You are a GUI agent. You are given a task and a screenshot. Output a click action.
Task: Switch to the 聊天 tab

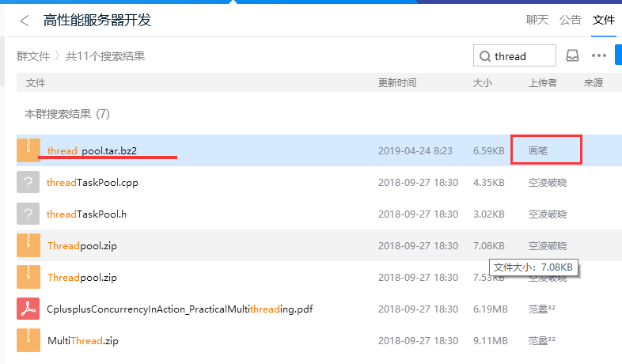[537, 20]
